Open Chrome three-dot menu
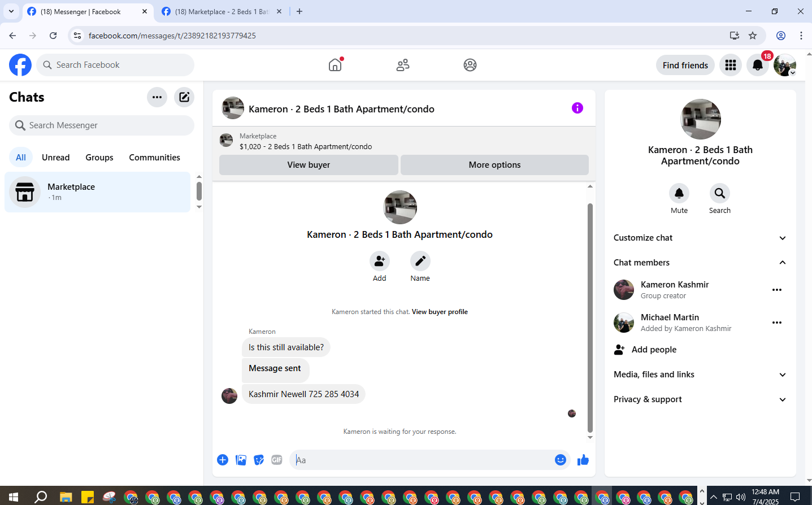The height and width of the screenshot is (505, 812). [801, 36]
